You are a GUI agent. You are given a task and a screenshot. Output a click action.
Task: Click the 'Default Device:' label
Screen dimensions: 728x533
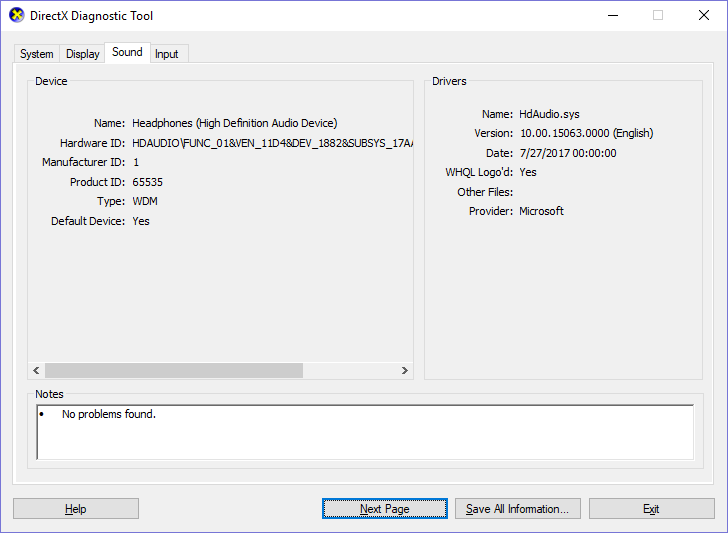88,221
